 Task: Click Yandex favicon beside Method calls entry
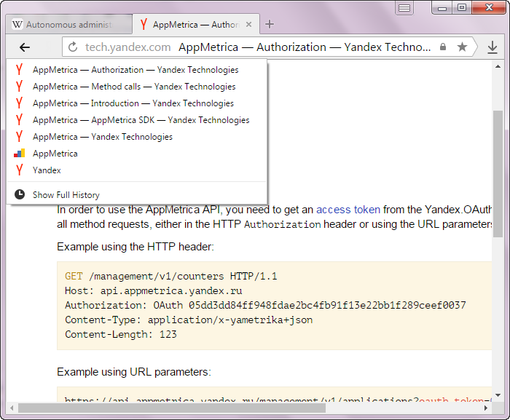pos(19,87)
